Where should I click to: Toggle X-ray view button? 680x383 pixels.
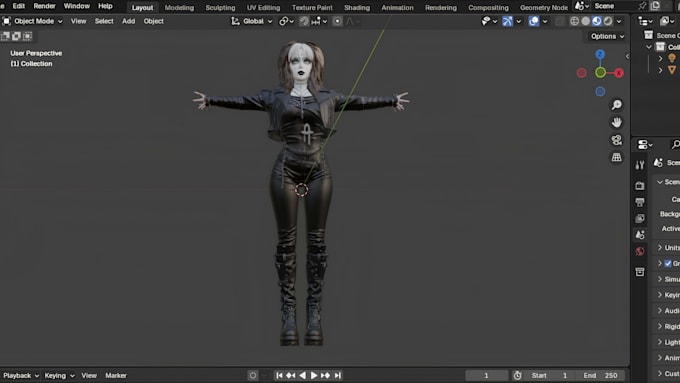pyautogui.click(x=560, y=21)
